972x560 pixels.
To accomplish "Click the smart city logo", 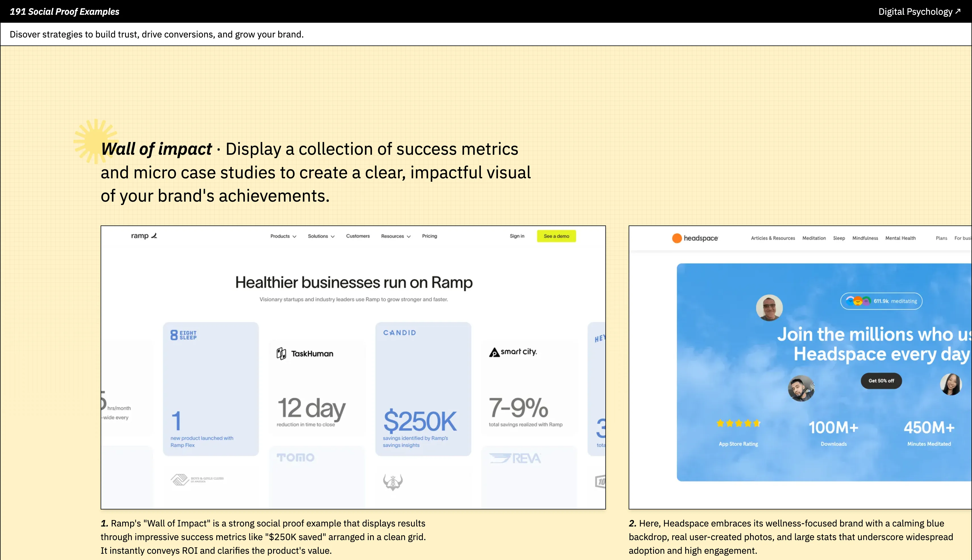I will pos(513,352).
